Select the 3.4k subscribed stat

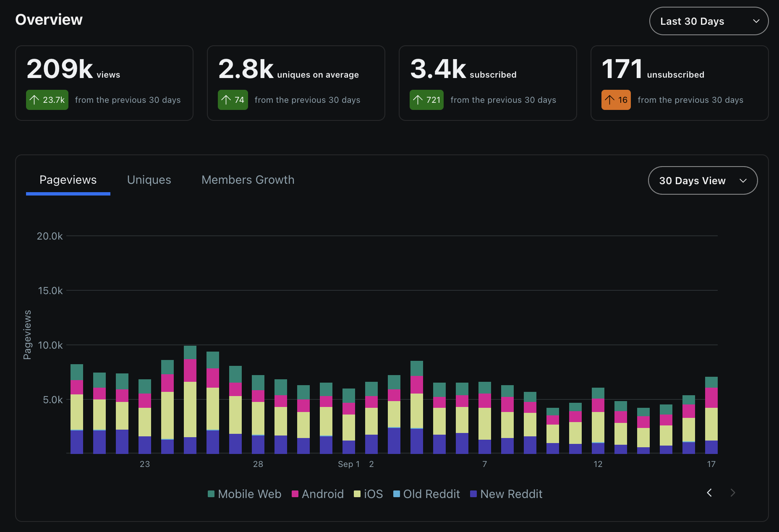(x=488, y=83)
